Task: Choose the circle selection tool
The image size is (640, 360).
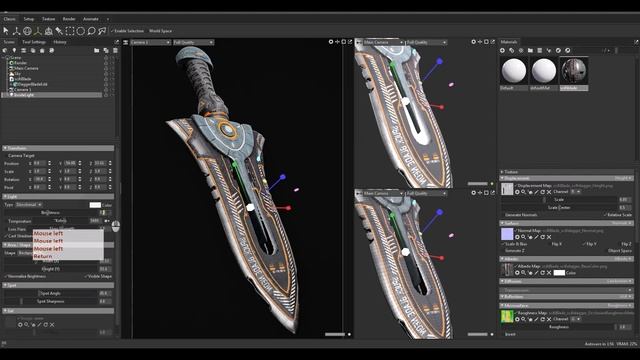Action: pos(81,31)
